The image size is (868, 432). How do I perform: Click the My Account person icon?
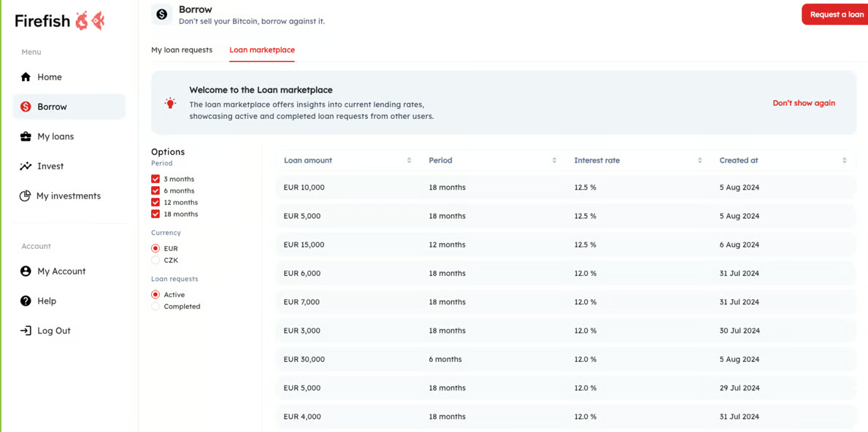[x=26, y=271]
